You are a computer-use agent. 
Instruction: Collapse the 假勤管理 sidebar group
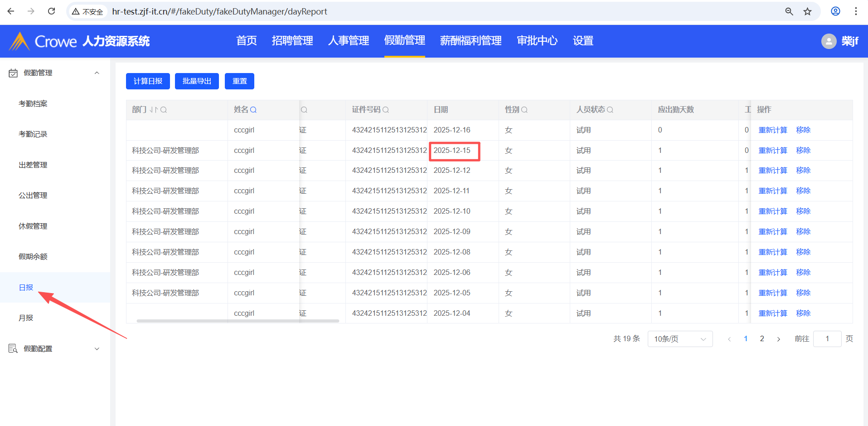(97, 73)
